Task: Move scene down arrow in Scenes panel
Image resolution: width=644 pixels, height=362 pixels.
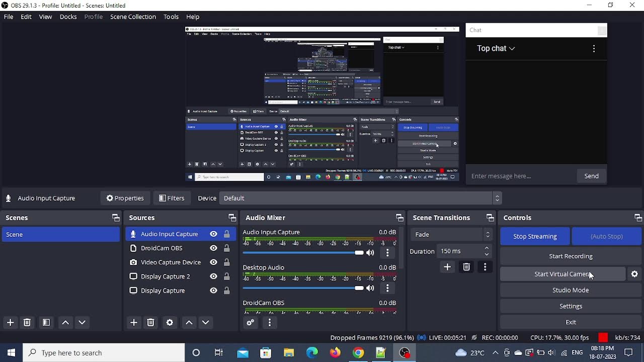Action: (x=82, y=322)
